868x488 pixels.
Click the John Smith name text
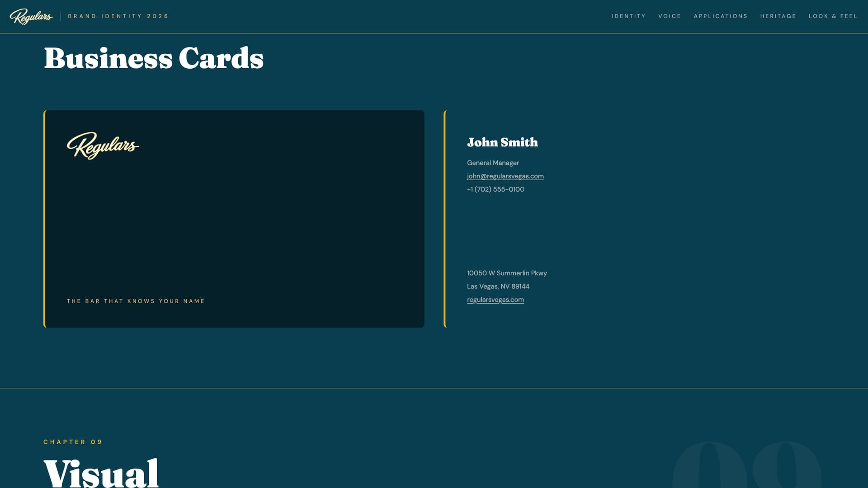(x=502, y=142)
